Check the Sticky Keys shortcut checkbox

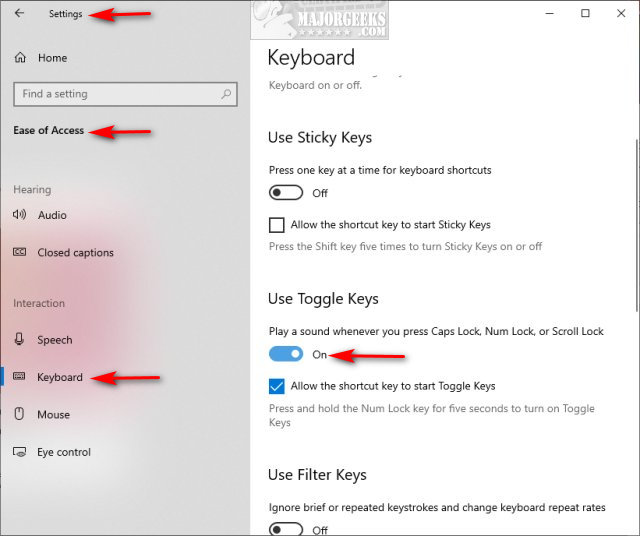pos(277,225)
